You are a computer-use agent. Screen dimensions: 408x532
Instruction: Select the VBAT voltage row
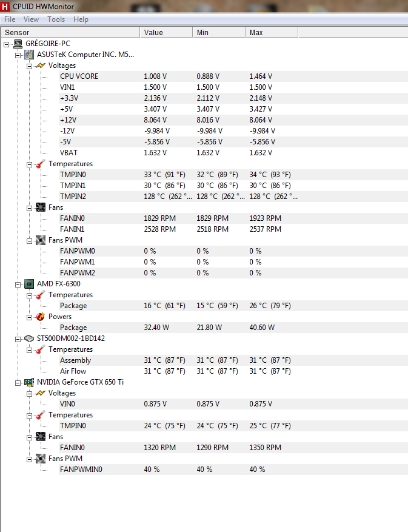coord(233,153)
